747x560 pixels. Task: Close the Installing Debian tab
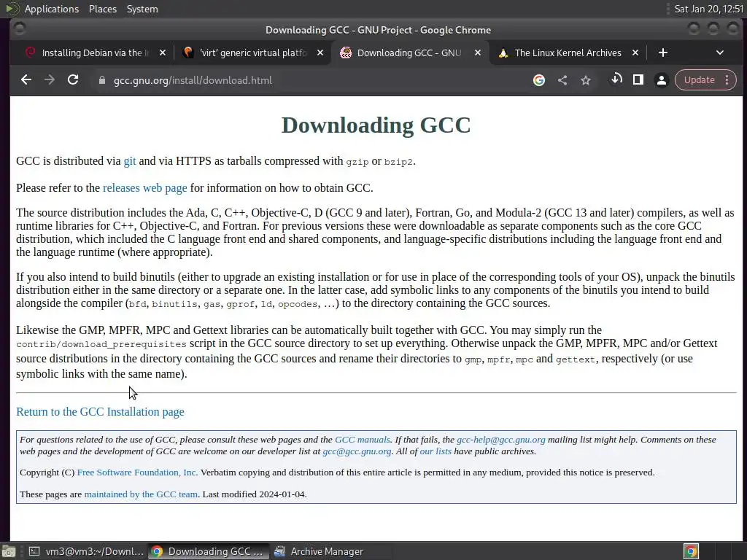(163, 52)
